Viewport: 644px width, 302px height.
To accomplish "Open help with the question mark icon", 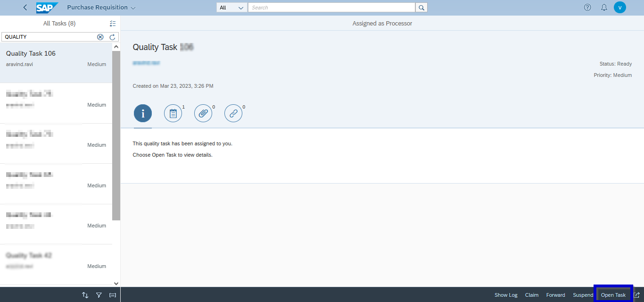I will [x=587, y=7].
